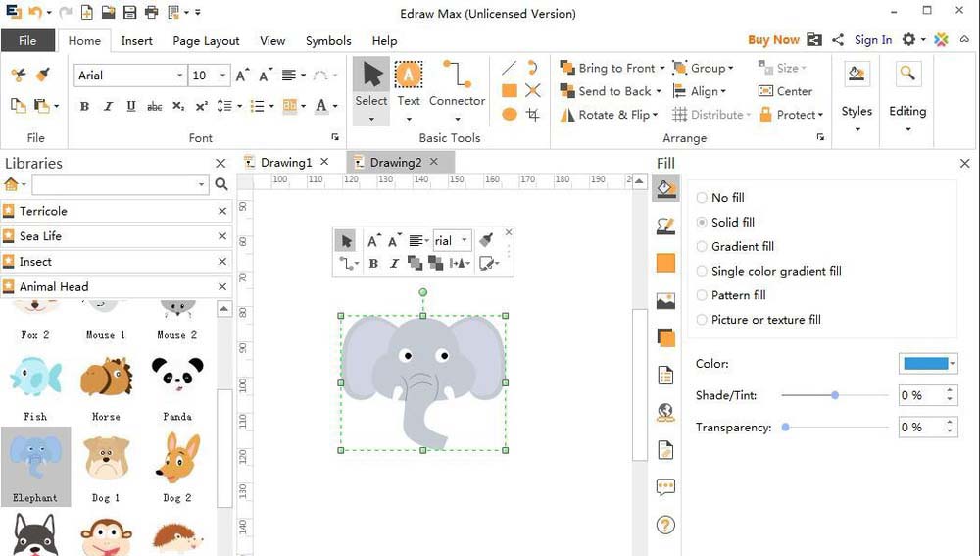Expand Bring to Front options
This screenshot has width=980, height=556.
(661, 69)
